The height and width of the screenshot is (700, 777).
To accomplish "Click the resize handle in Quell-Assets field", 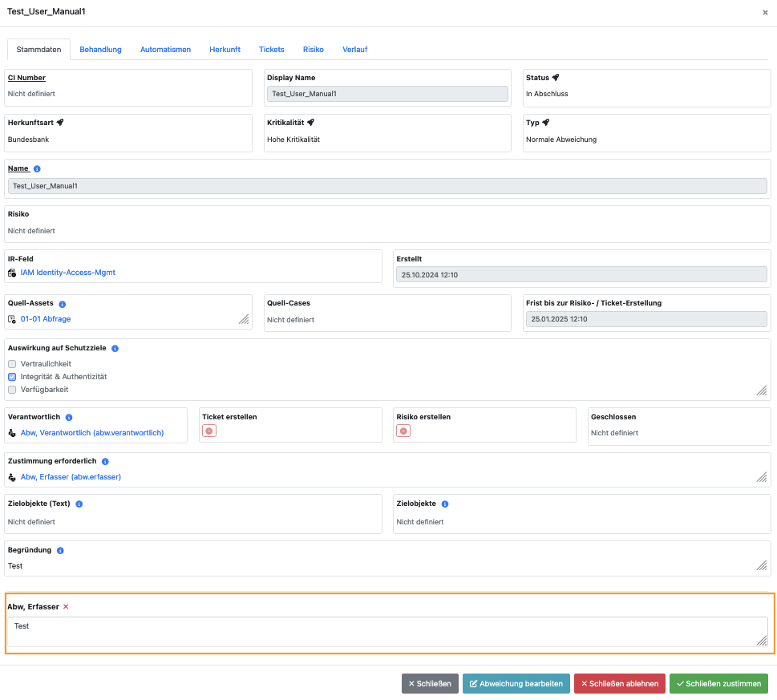I will click(x=244, y=320).
